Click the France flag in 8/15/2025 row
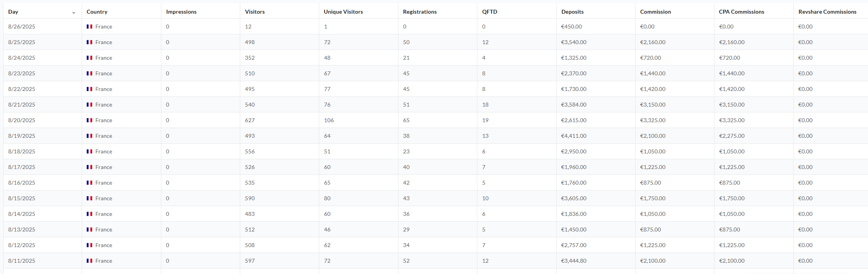The width and height of the screenshot is (868, 274). pyautogui.click(x=89, y=198)
